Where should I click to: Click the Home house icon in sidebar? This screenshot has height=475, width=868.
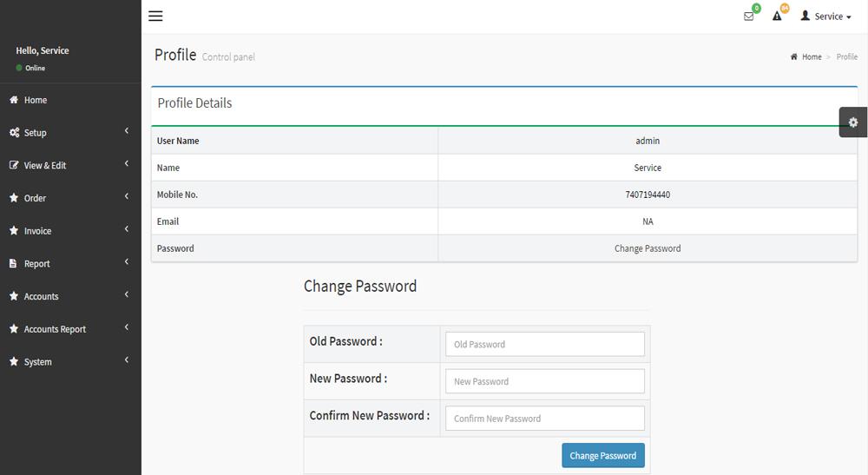click(14, 100)
